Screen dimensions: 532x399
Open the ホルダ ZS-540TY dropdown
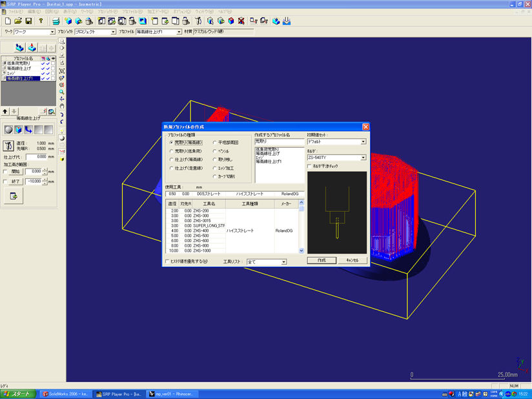363,157
